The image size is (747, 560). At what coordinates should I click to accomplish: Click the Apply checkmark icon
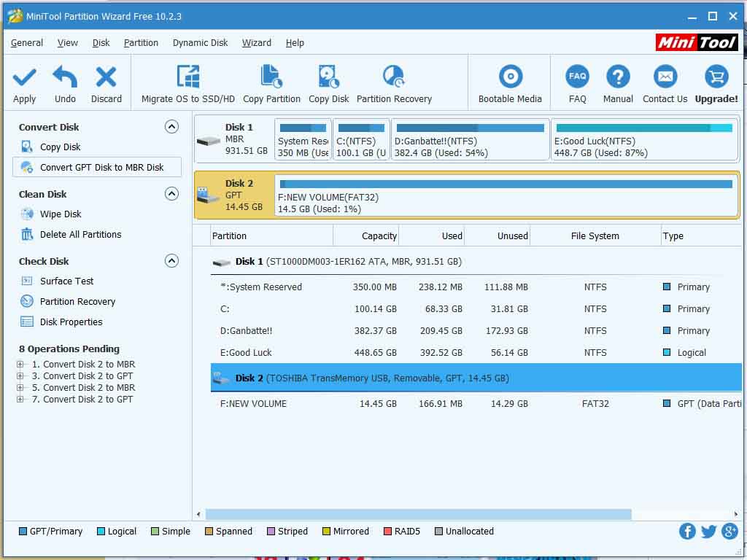pyautogui.click(x=24, y=77)
